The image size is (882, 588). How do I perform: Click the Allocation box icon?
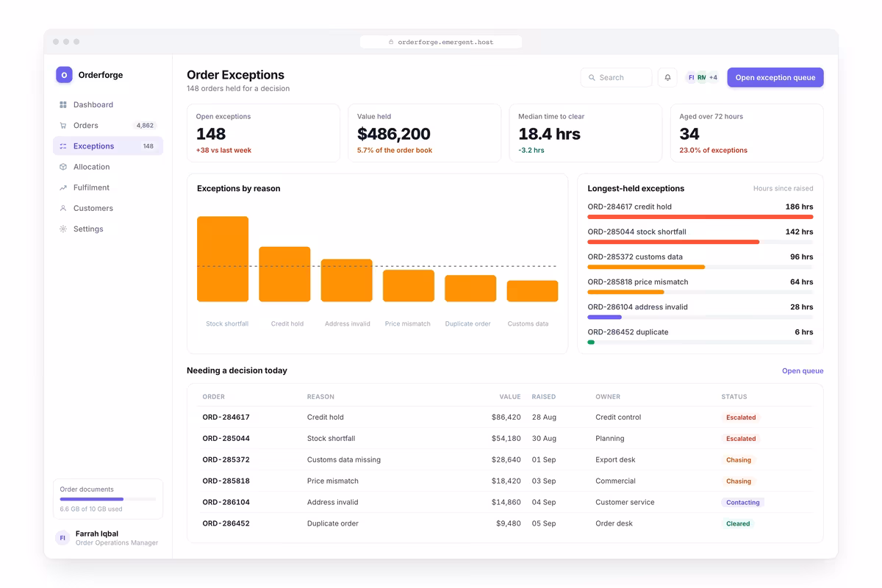[x=63, y=167]
